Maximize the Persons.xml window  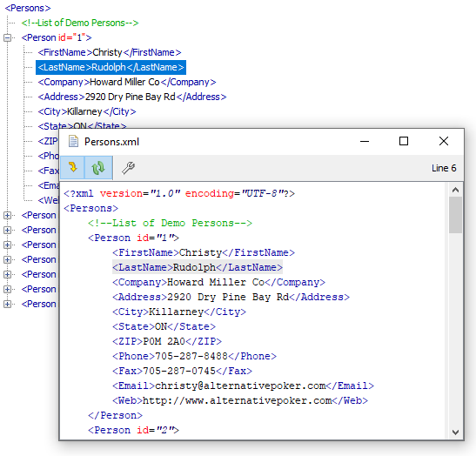pos(404,141)
